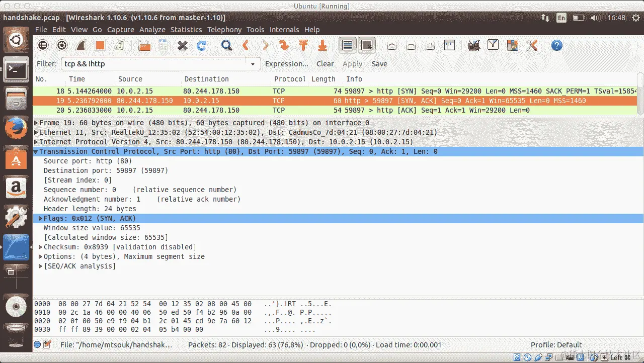Jump to the last packet
The image size is (644, 363).
(323, 46)
